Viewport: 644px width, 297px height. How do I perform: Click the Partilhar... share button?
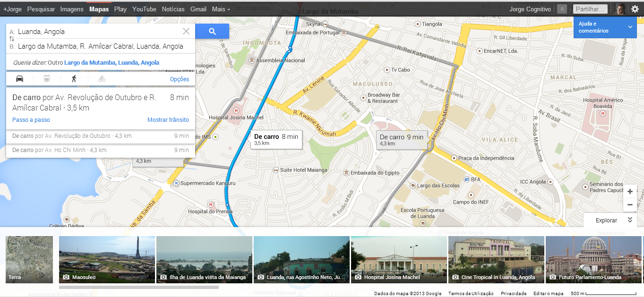click(590, 9)
